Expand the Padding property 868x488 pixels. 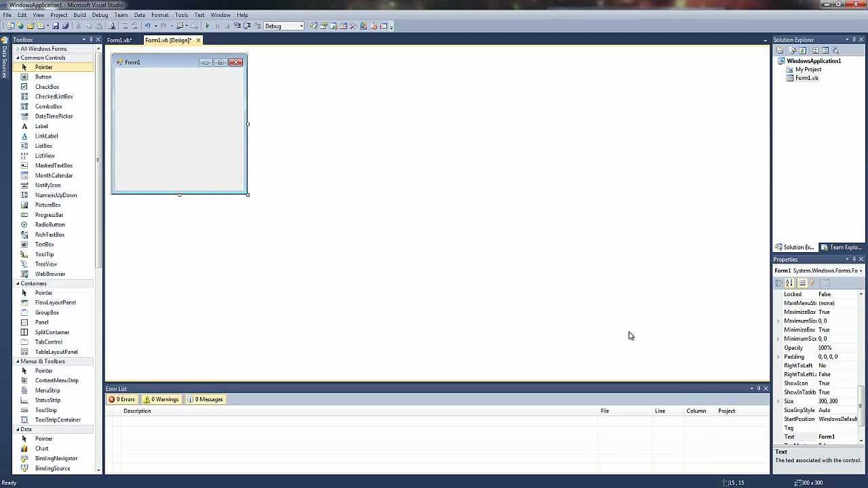[x=778, y=357]
